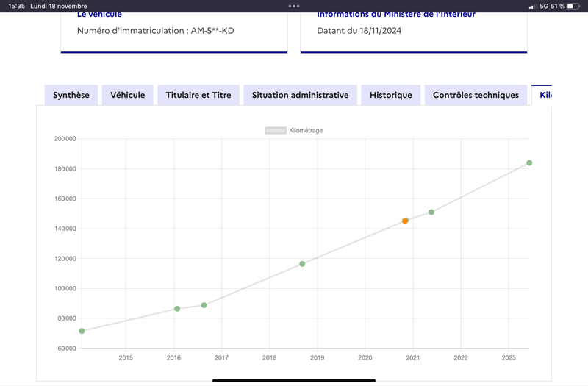This screenshot has width=588, height=386.
Task: Click the 2023 x-axis label
Action: point(509,358)
